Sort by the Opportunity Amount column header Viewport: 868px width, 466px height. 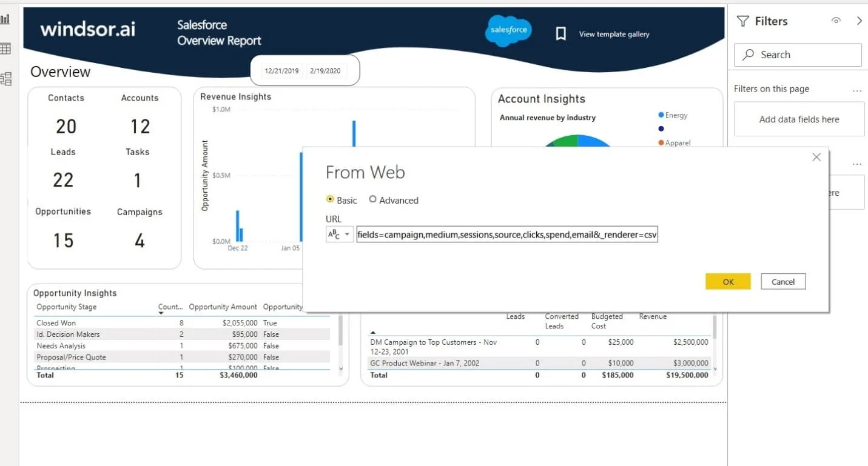tap(223, 307)
